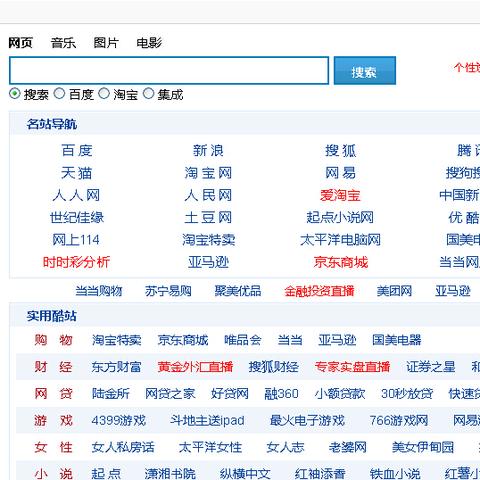Focus the main search input box

coord(169,70)
